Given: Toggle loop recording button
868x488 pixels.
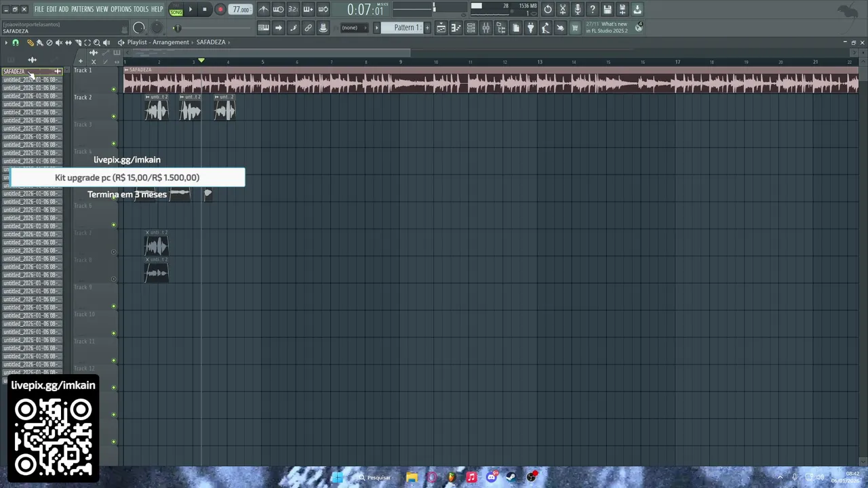Looking at the screenshot, I should click(323, 9).
